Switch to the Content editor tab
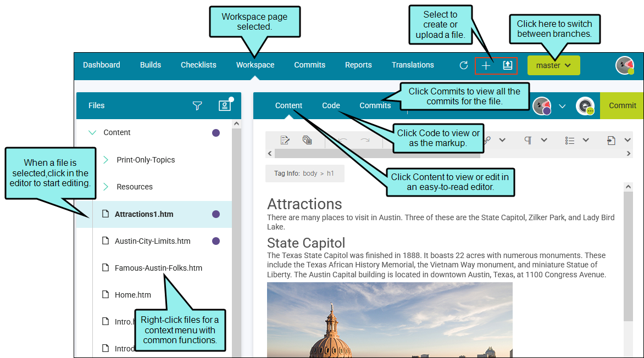This screenshot has width=644, height=358. pyautogui.click(x=288, y=105)
